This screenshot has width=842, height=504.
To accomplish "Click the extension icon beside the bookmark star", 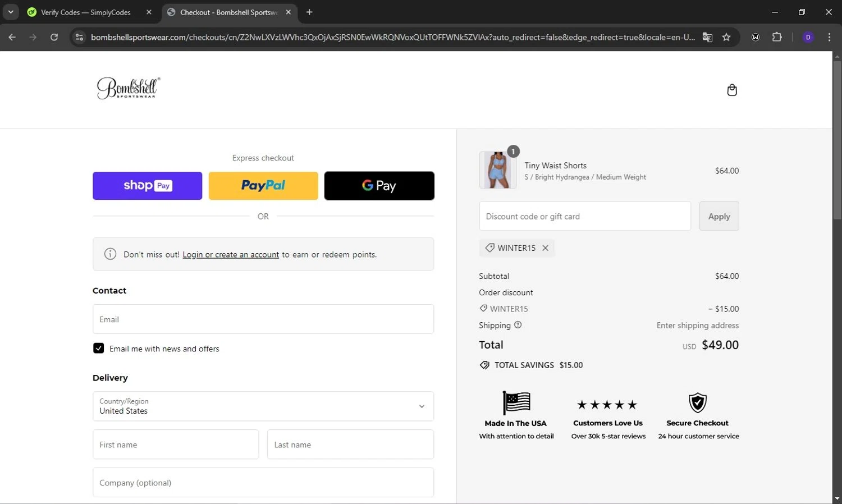I will (x=756, y=37).
